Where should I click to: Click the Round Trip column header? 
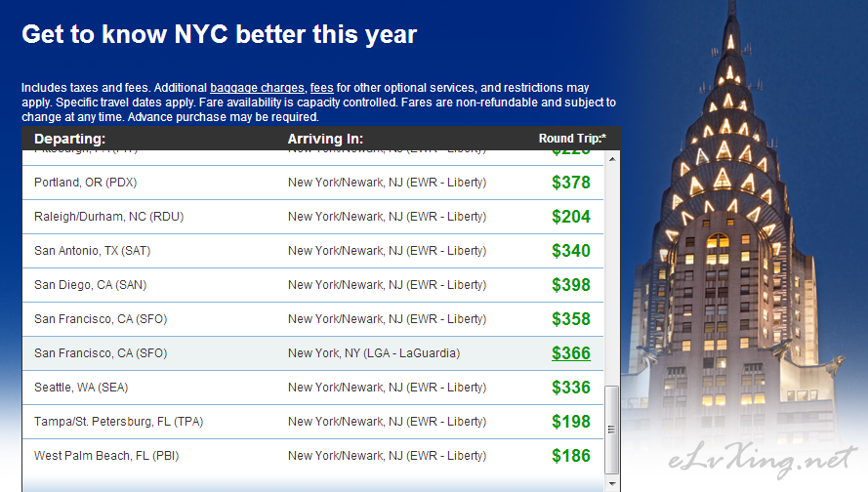point(572,139)
